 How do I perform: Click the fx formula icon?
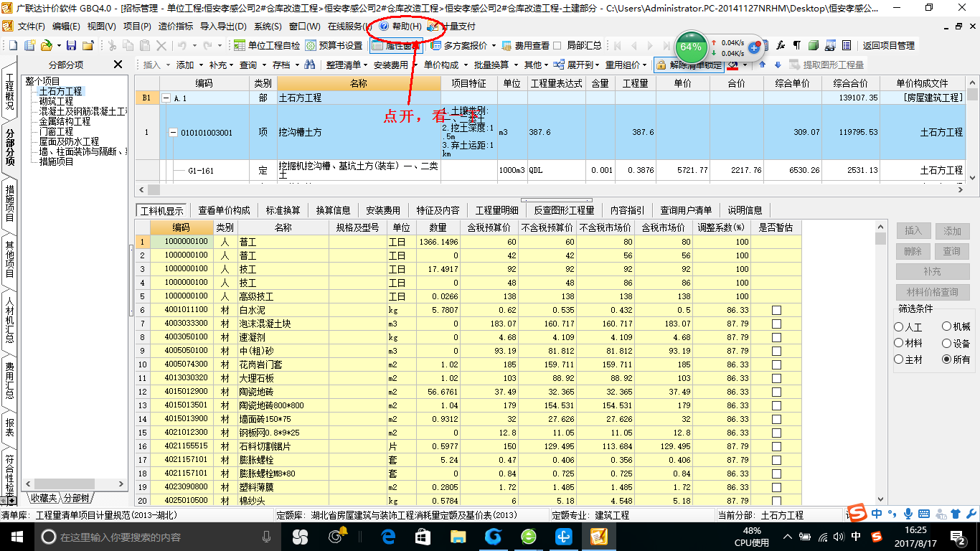point(781,45)
